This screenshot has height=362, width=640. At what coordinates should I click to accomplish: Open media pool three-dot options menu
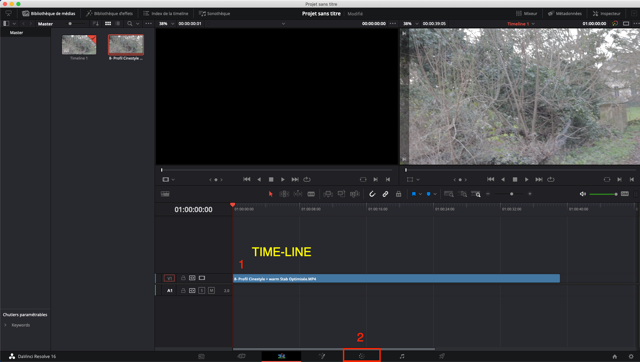(x=149, y=24)
